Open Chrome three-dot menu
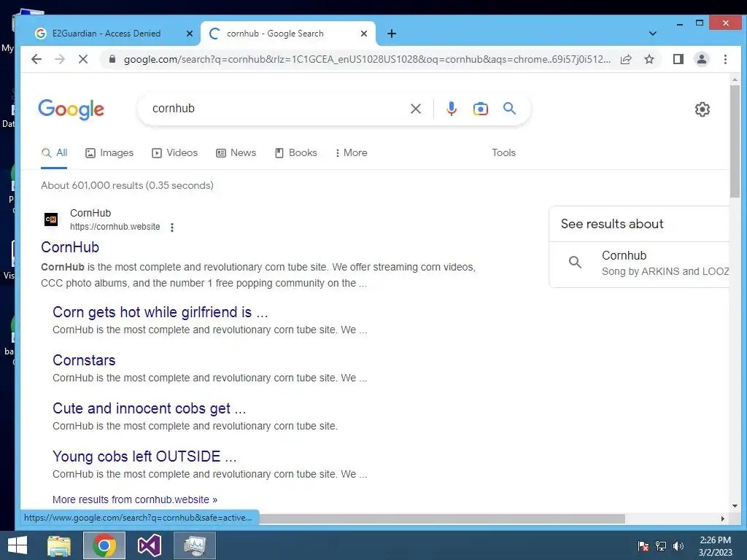 click(x=725, y=59)
